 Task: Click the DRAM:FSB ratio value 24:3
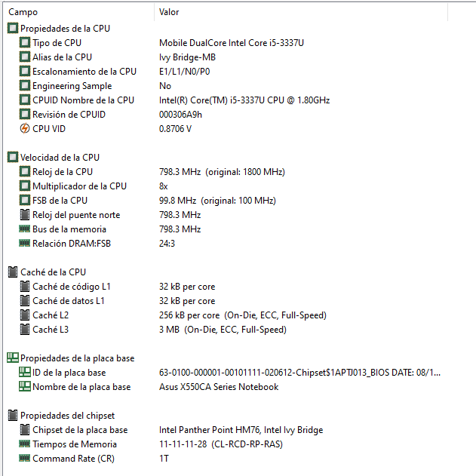(167, 244)
